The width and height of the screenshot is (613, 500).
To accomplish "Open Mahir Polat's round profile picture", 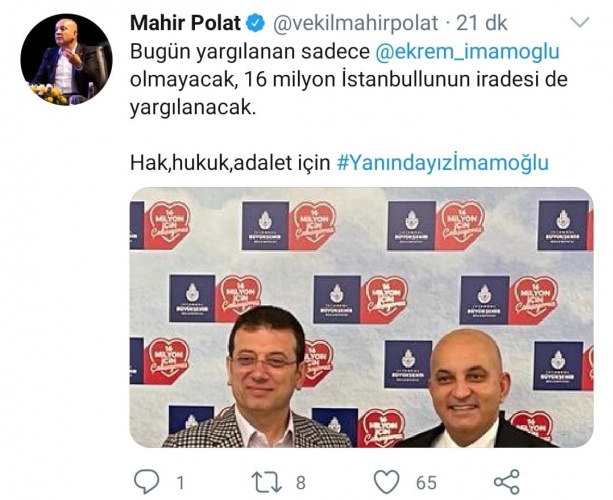I will pos(66,59).
